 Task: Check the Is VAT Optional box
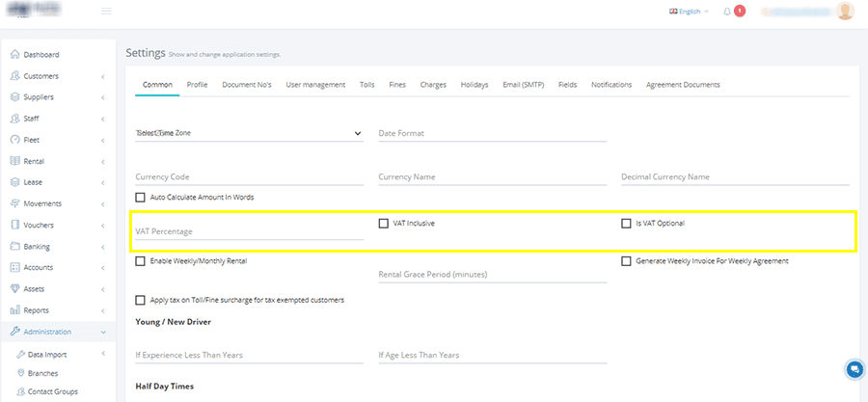626,224
